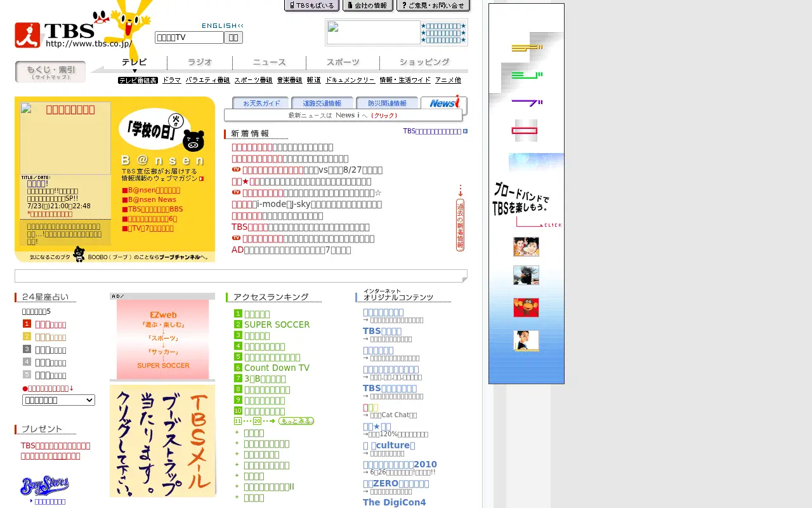Click the 過去の新着情報 vertical button
The width and height of the screenshot is (812, 508).
click(460, 225)
